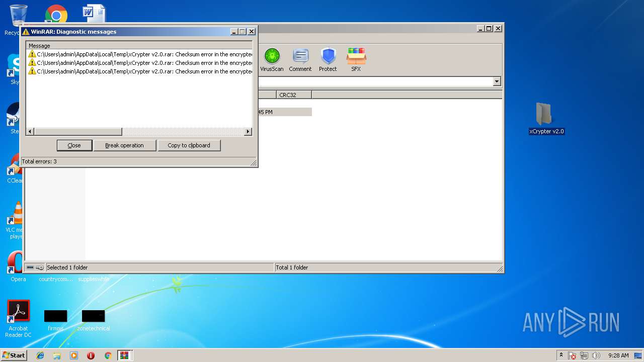The width and height of the screenshot is (644, 362).
Task: Click the key icon in WinRAR status bar
Action: [x=40, y=267]
